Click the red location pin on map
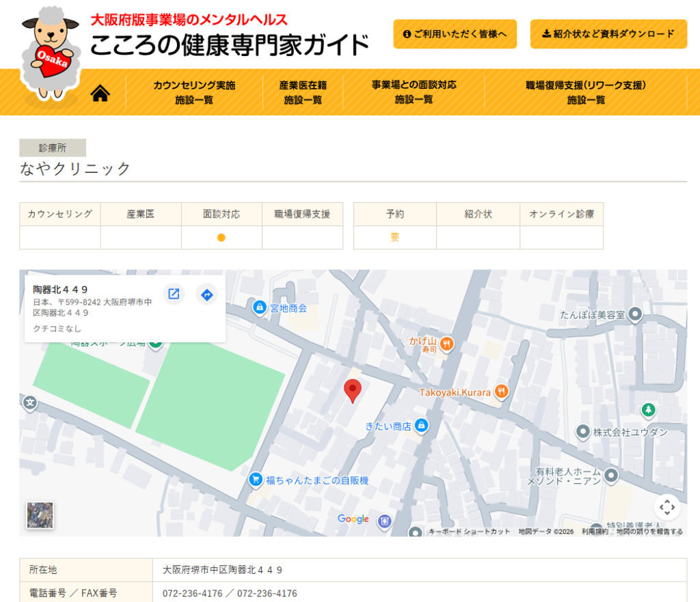Viewport: 700px width, 602px height. 352,391
